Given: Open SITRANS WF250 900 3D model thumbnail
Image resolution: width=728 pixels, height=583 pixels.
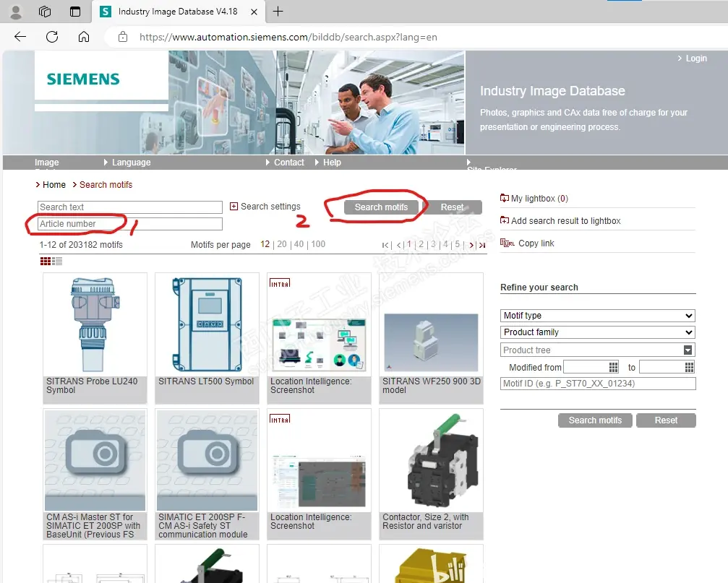Looking at the screenshot, I should (431, 324).
